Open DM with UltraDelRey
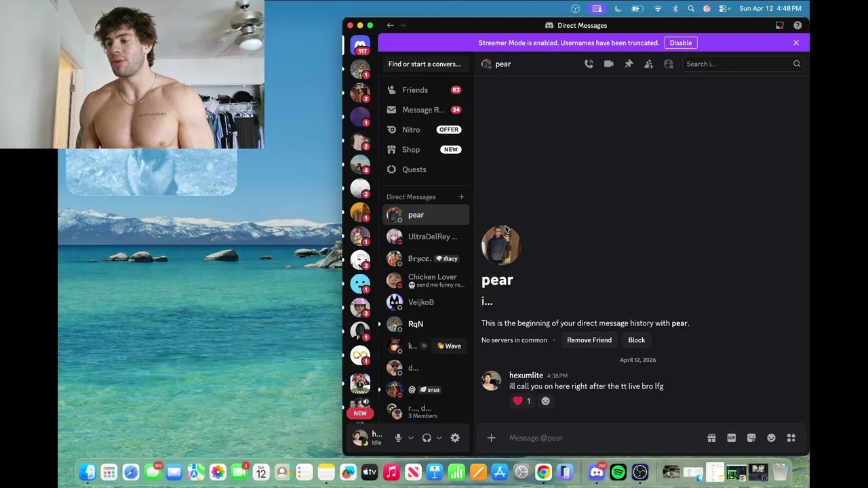This screenshot has width=868, height=488. coord(425,237)
